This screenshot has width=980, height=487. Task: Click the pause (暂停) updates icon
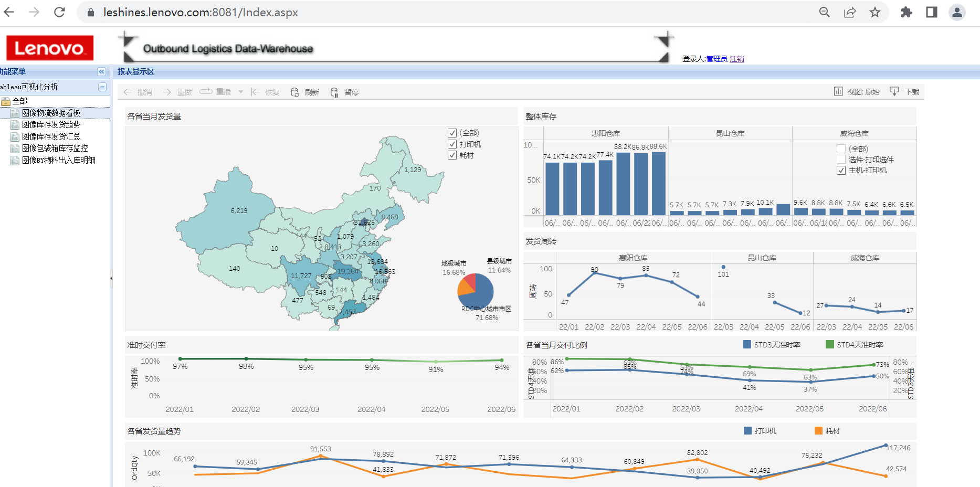(x=334, y=92)
